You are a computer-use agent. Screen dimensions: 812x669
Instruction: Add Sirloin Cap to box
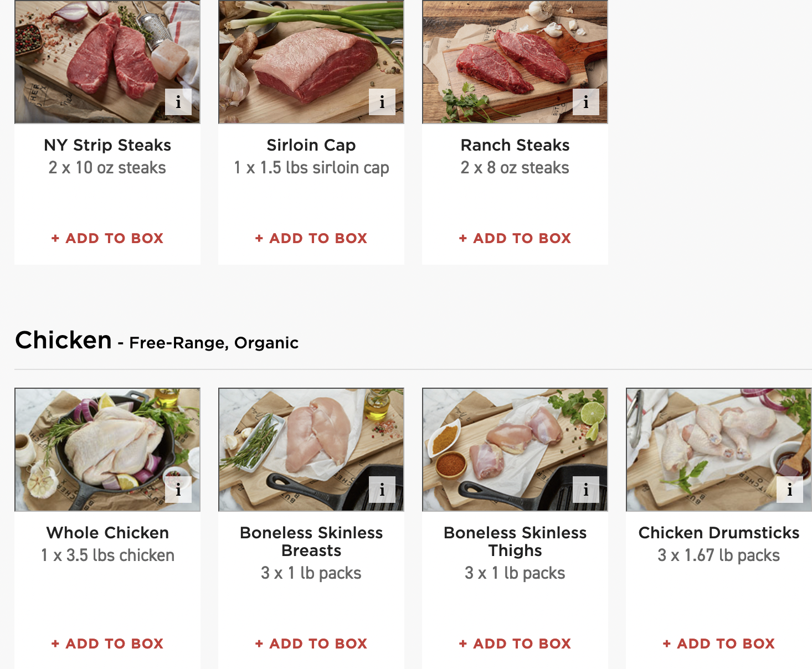[x=311, y=238]
